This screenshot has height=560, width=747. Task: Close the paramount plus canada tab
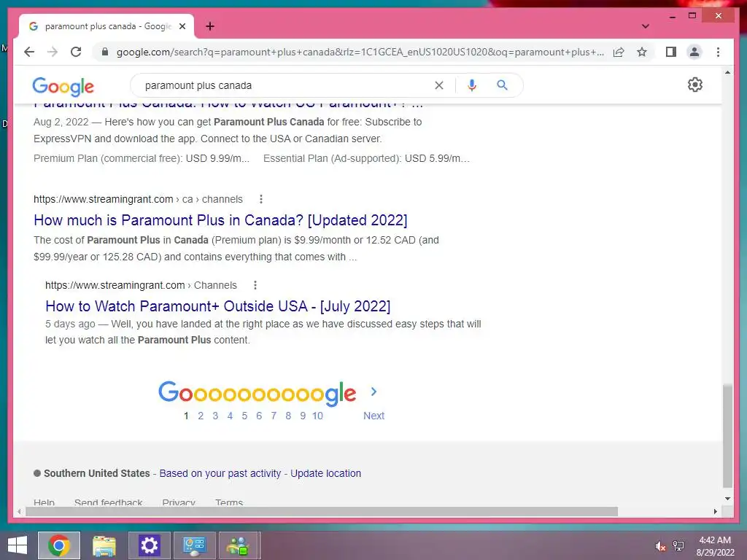click(x=182, y=26)
